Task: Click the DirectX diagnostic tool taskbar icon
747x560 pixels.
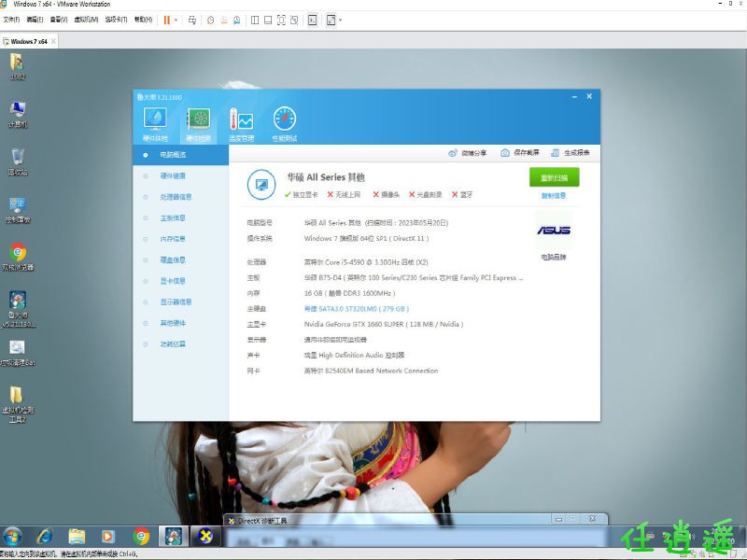Action: coord(205,537)
